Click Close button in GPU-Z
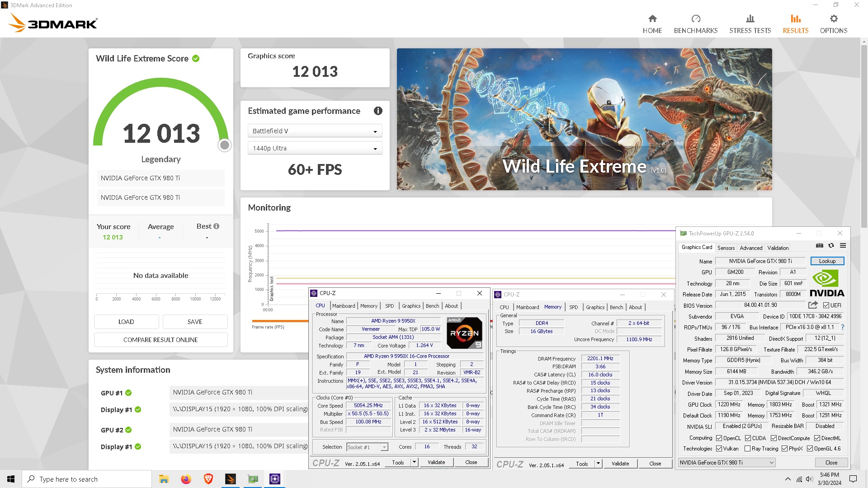 coord(831,462)
